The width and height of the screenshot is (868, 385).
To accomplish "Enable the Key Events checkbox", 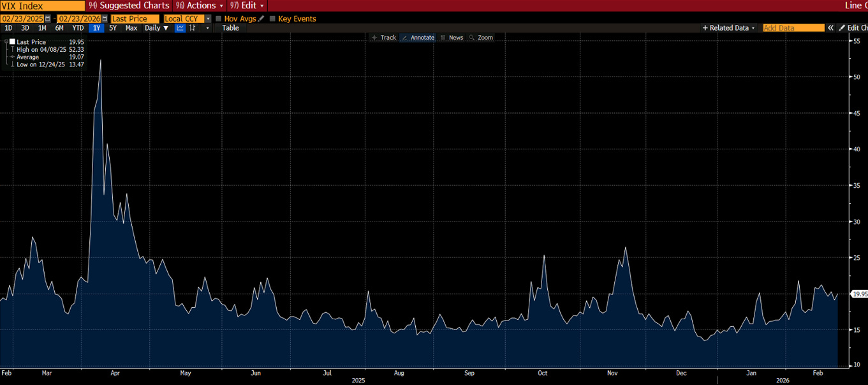I will pyautogui.click(x=273, y=19).
